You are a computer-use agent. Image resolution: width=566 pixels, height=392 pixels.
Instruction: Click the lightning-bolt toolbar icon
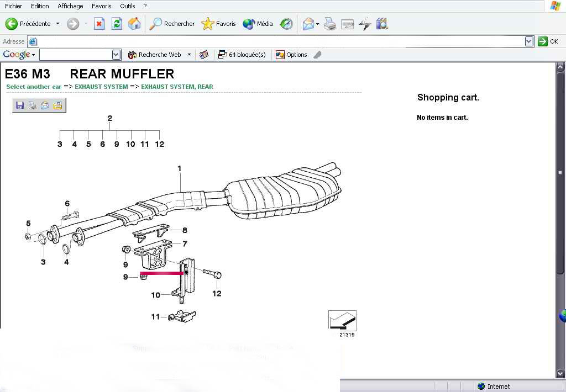click(365, 24)
